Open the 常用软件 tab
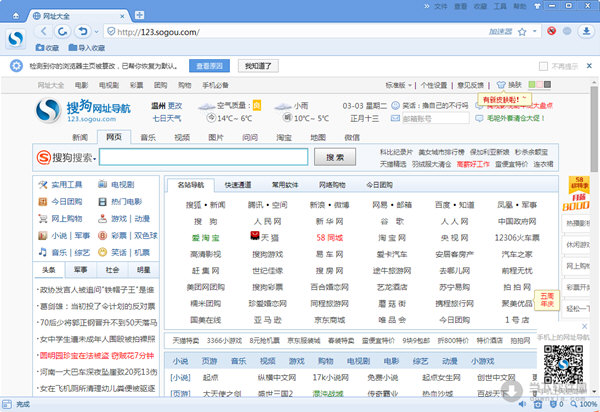 285,185
